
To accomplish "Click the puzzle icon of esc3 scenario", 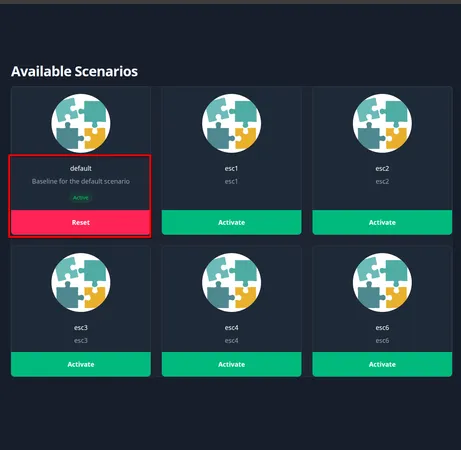I will [x=81, y=282].
